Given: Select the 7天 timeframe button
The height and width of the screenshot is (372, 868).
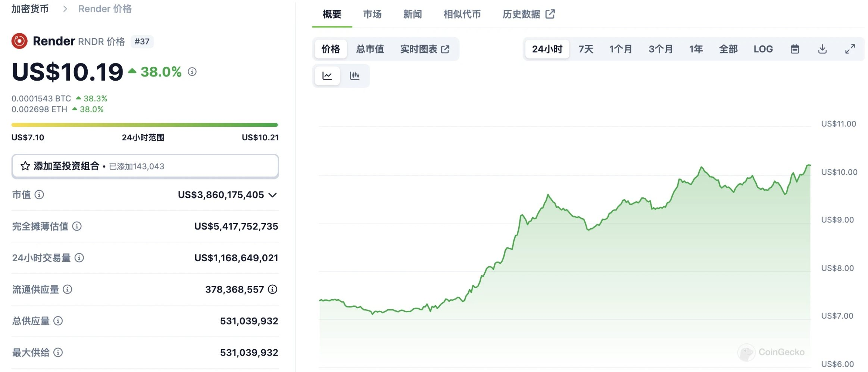Looking at the screenshot, I should click(x=586, y=49).
